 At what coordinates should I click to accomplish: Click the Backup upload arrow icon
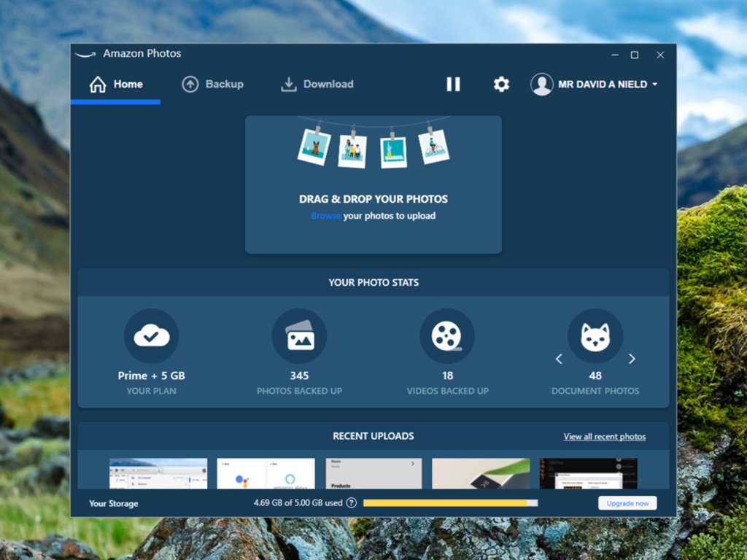190,84
